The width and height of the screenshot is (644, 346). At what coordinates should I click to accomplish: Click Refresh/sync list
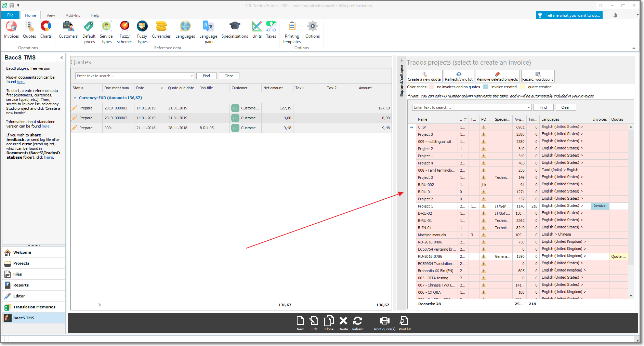[459, 76]
